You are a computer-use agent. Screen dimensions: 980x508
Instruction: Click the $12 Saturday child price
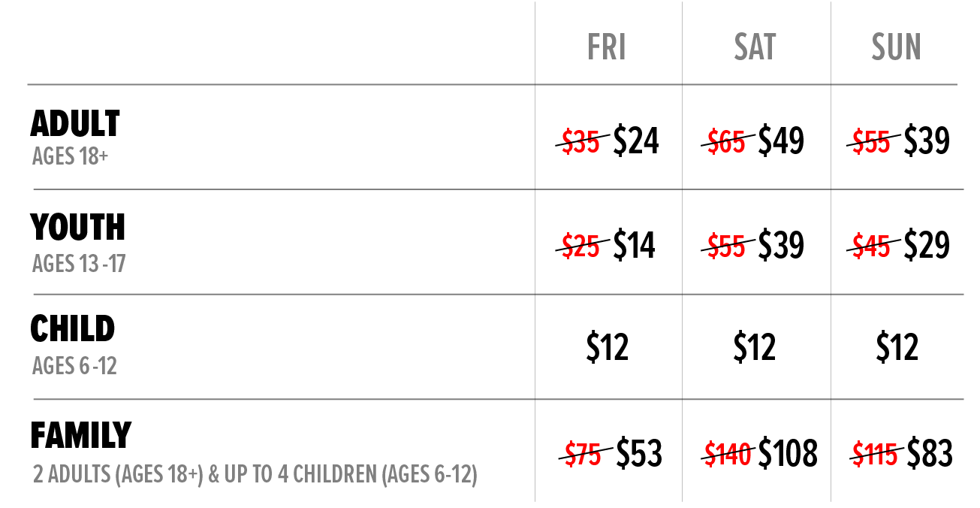tap(755, 347)
